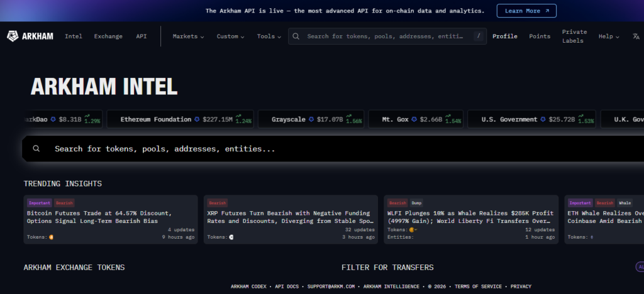Click the large search for tokens field
The height and width of the screenshot is (294, 644).
(x=333, y=148)
